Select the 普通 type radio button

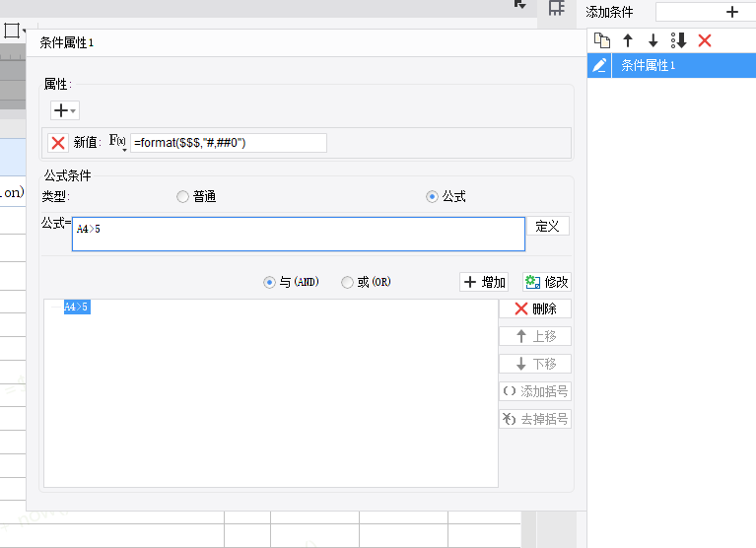click(182, 197)
